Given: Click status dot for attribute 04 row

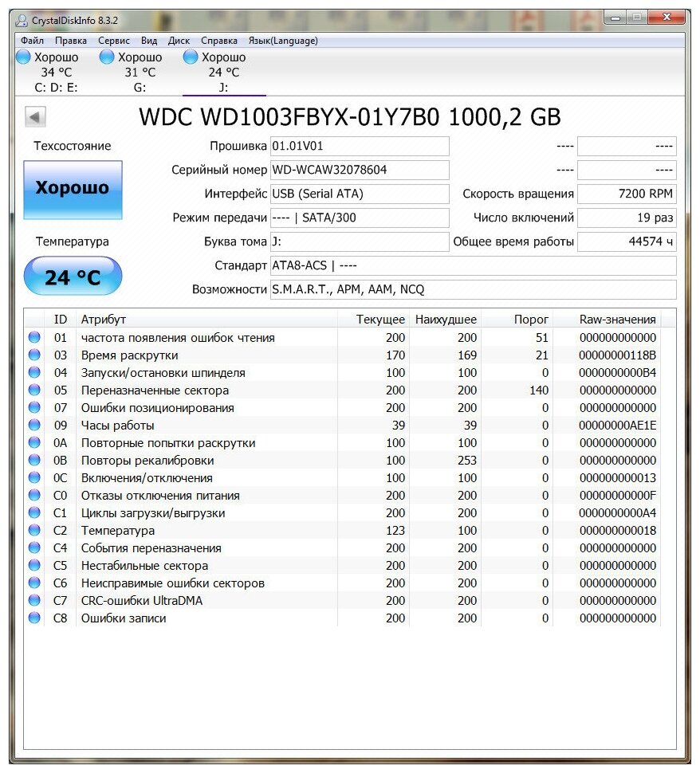Looking at the screenshot, I should tap(34, 372).
